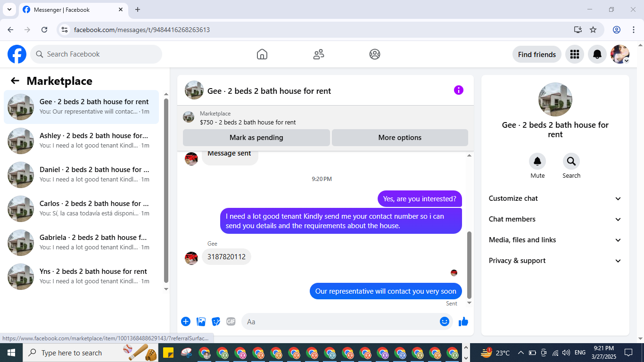Click Gee's avatar beside the phone number

tap(191, 258)
